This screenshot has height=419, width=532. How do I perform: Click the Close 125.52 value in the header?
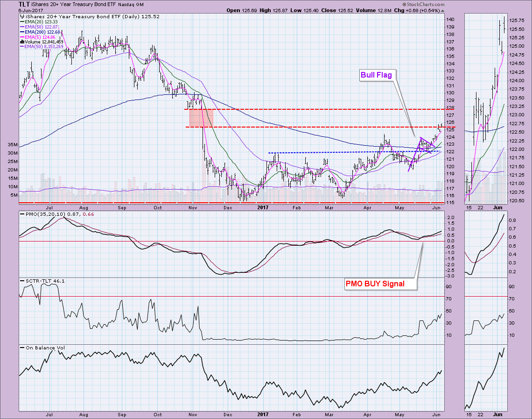337,11
